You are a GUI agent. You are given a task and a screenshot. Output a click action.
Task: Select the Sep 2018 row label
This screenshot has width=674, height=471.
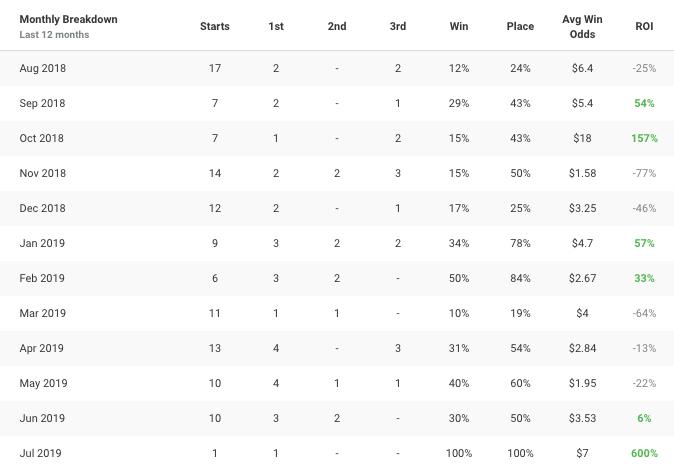42,103
